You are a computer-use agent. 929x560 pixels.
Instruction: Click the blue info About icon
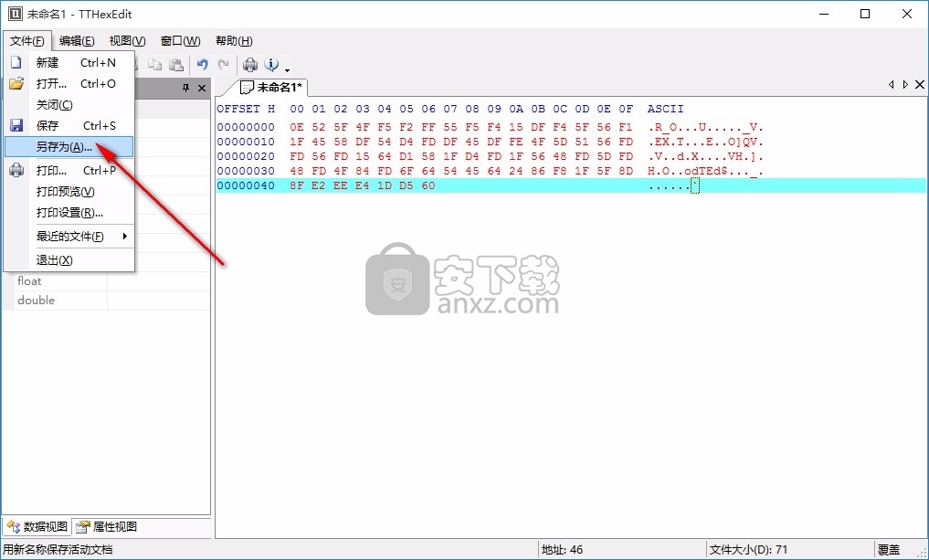click(x=271, y=65)
